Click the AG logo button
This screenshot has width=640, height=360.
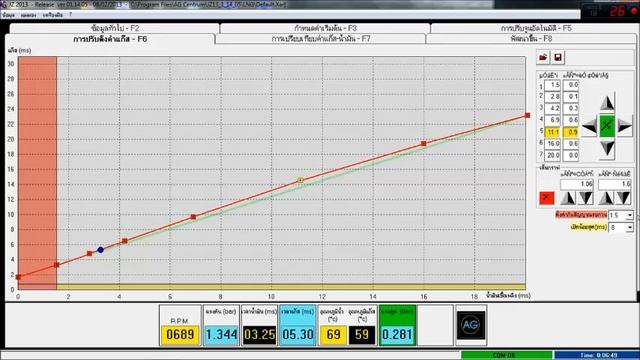click(471, 325)
